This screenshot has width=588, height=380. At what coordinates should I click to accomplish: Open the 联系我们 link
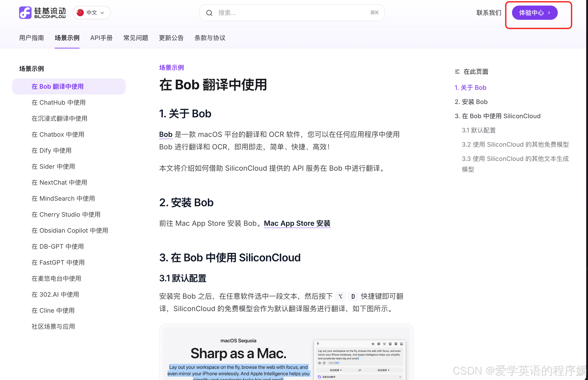[x=489, y=13]
